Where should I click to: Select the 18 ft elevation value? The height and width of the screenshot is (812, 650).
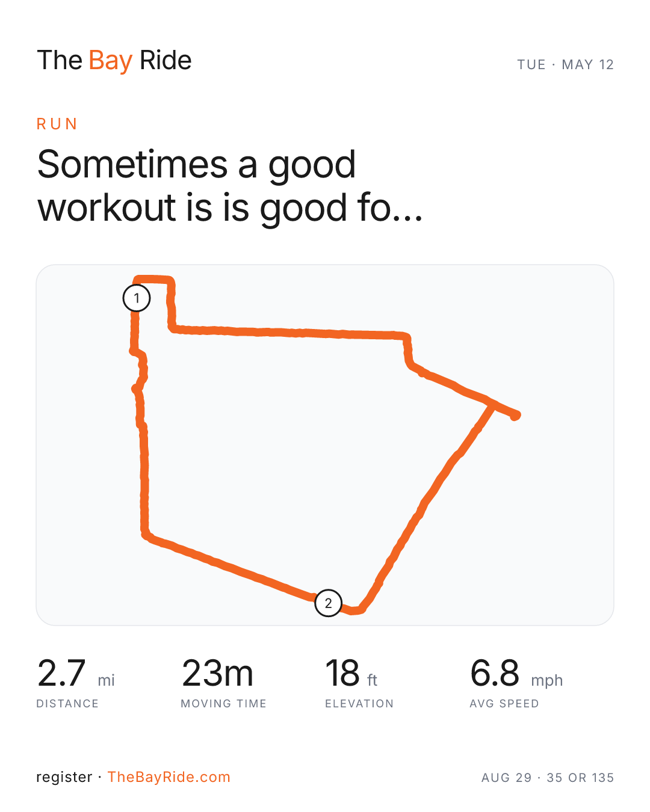(351, 673)
